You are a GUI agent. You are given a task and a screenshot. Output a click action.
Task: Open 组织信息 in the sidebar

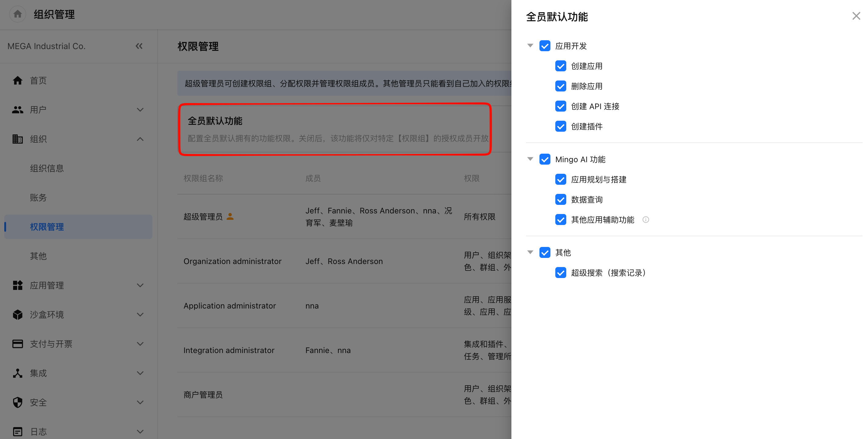coord(47,168)
